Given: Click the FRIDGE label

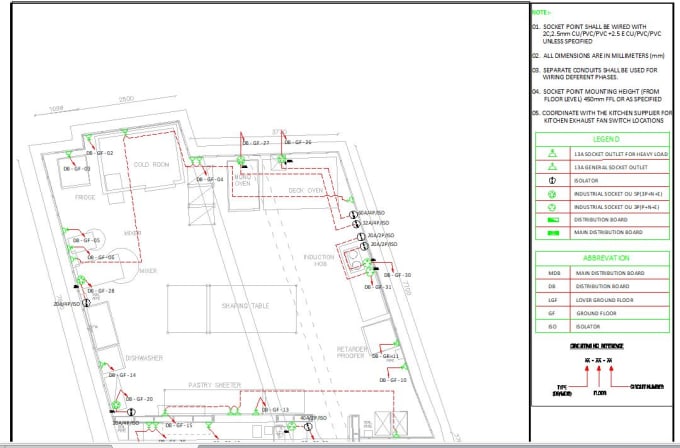Looking at the screenshot, I should point(85,197).
